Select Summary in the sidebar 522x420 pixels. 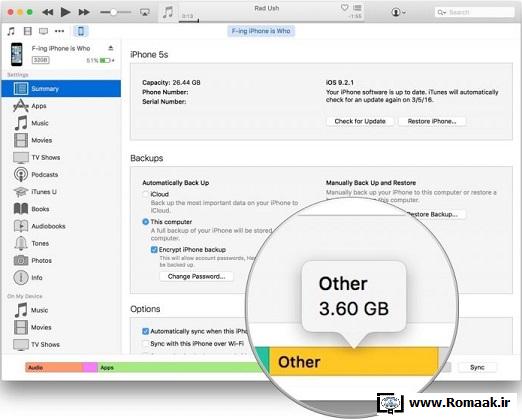[x=61, y=89]
